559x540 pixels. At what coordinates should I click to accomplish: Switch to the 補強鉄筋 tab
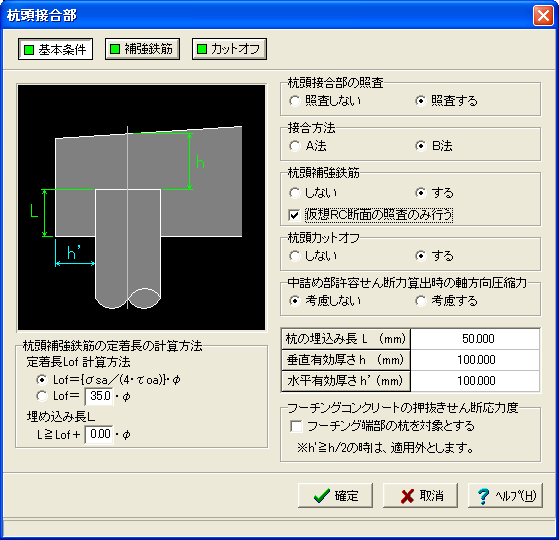tap(142, 49)
